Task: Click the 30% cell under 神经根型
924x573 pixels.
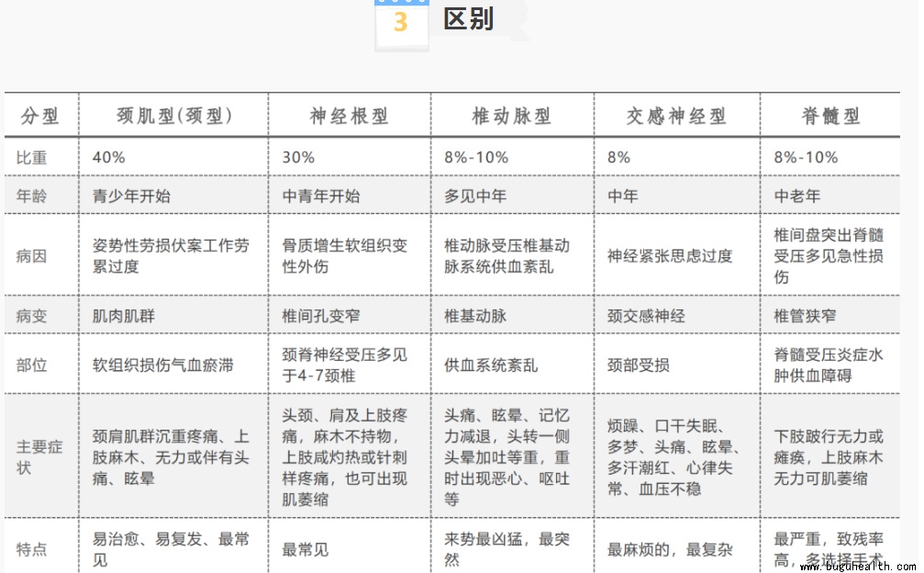Action: click(298, 157)
